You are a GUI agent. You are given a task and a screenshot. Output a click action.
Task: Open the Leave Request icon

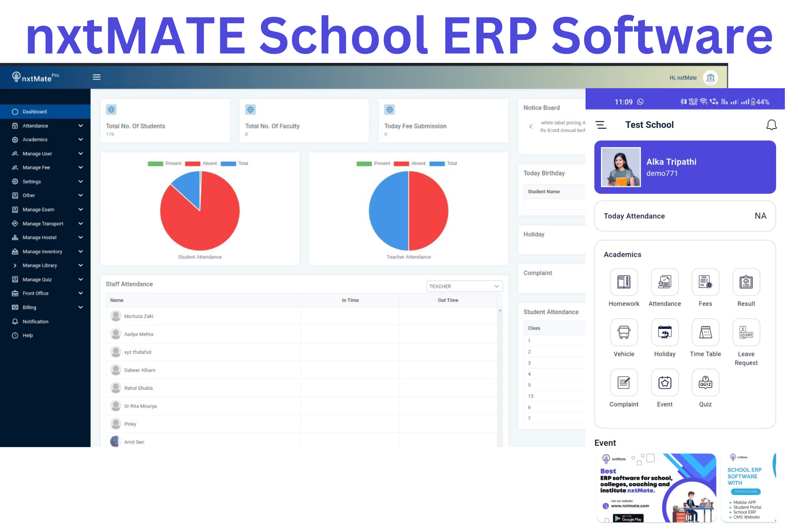coord(746,332)
